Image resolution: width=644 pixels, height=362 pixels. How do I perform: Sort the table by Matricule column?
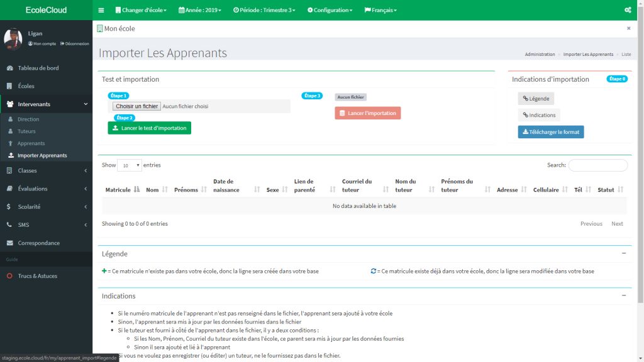[119, 189]
